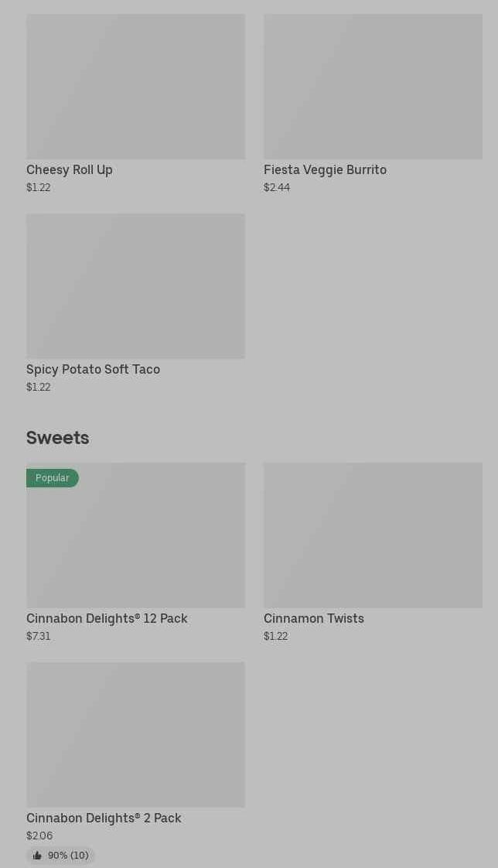Open the Fiesta Veggie Burrito image
This screenshot has width=498, height=868.
373,86
